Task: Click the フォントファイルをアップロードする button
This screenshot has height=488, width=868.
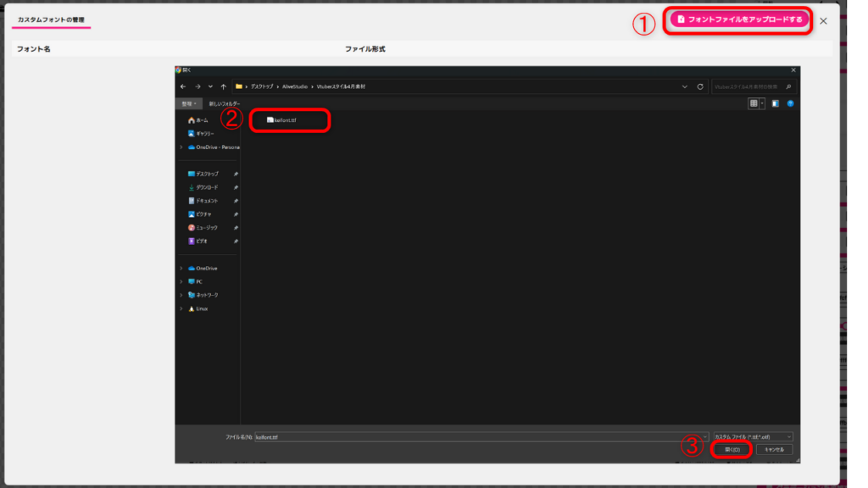Action: pos(739,19)
